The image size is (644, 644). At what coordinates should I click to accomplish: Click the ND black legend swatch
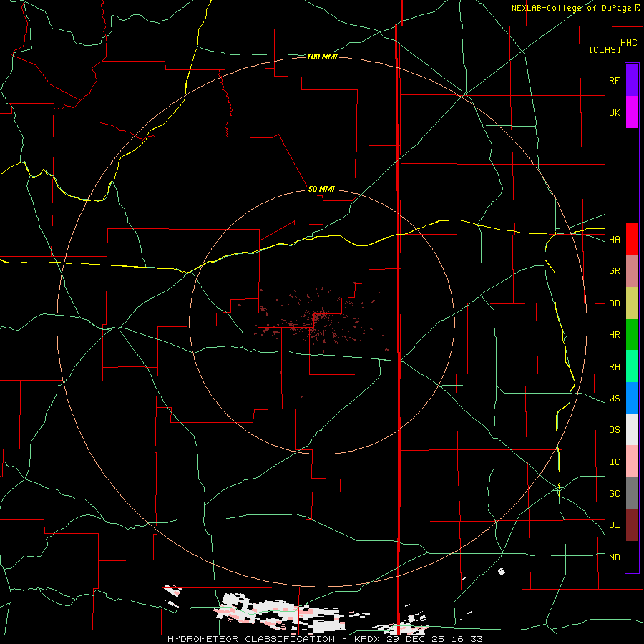pos(632,557)
